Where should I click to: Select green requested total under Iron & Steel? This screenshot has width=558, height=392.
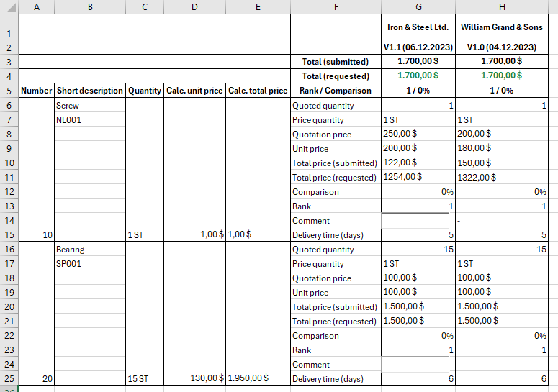click(418, 76)
